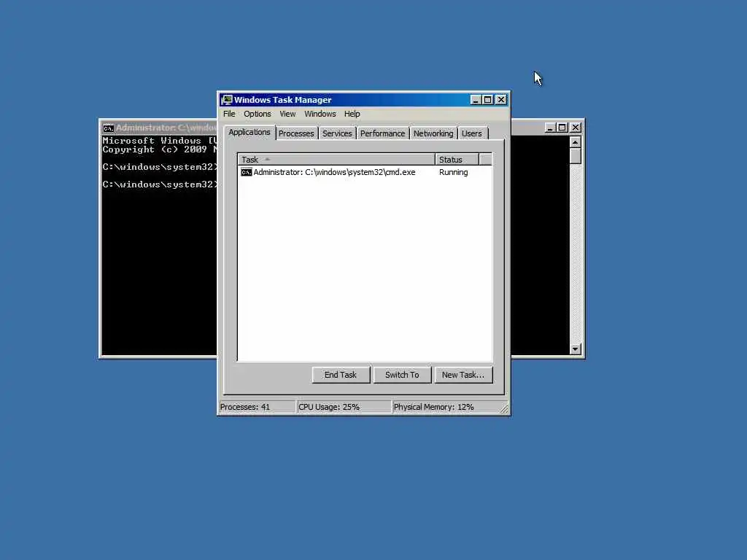The height and width of the screenshot is (560, 747).
Task: Switch to the Applications tab
Action: point(249,133)
